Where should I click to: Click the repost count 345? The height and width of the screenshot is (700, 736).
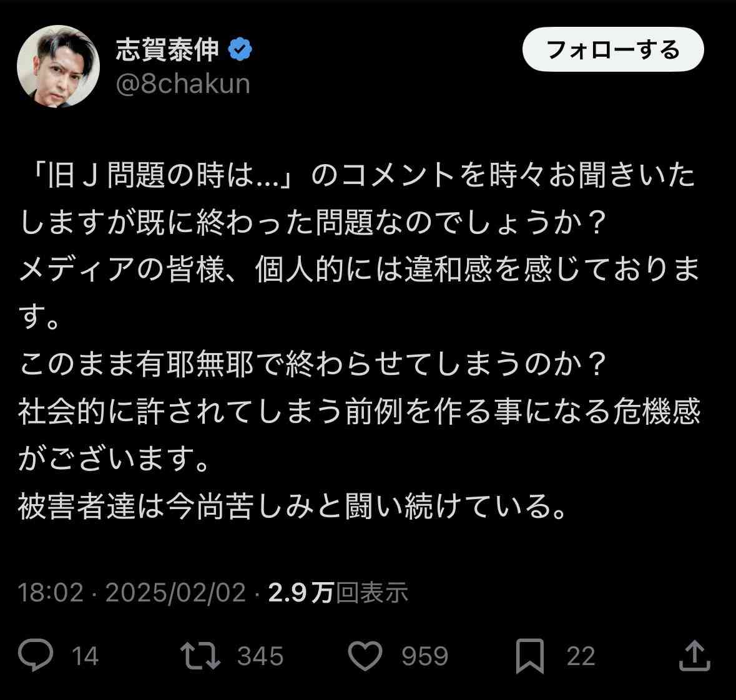click(260, 656)
